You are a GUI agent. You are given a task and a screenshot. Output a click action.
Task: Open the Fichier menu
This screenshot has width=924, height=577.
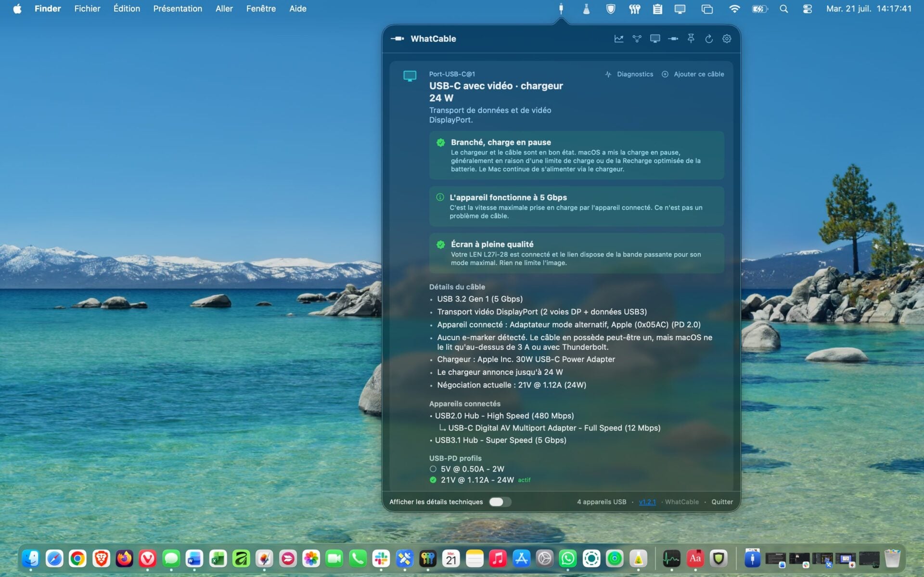pos(87,9)
